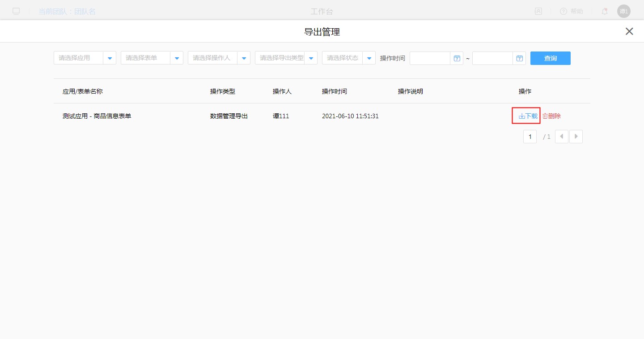Open the notification bell icon
This screenshot has width=644, height=339.
tap(605, 12)
